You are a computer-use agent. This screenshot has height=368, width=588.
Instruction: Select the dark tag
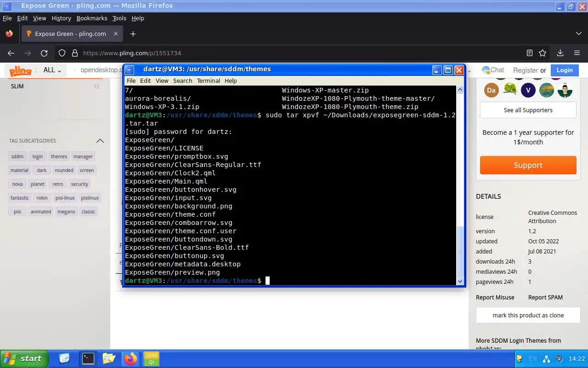[42, 170]
